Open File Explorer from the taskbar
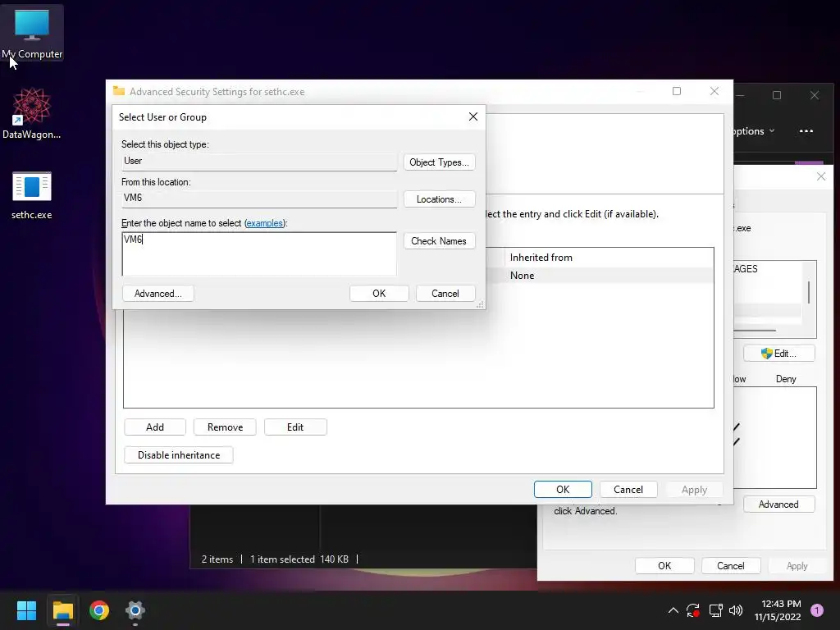This screenshot has height=630, width=840. tap(62, 610)
